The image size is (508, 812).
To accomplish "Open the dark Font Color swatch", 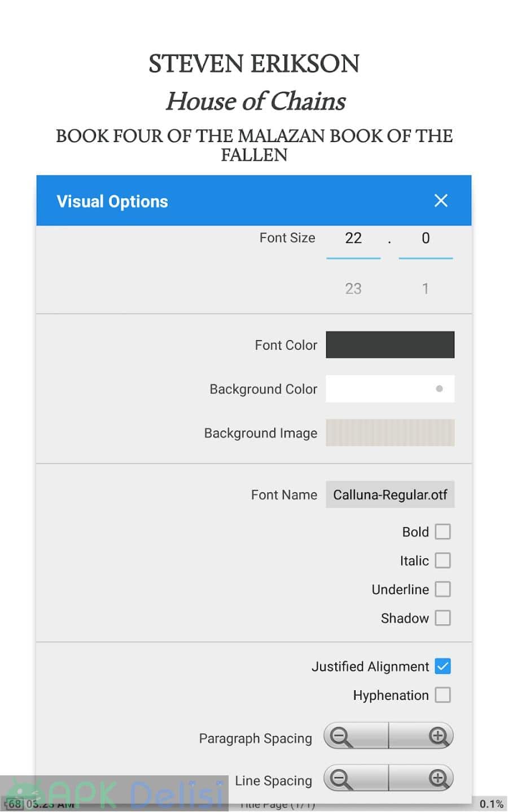I will (390, 345).
